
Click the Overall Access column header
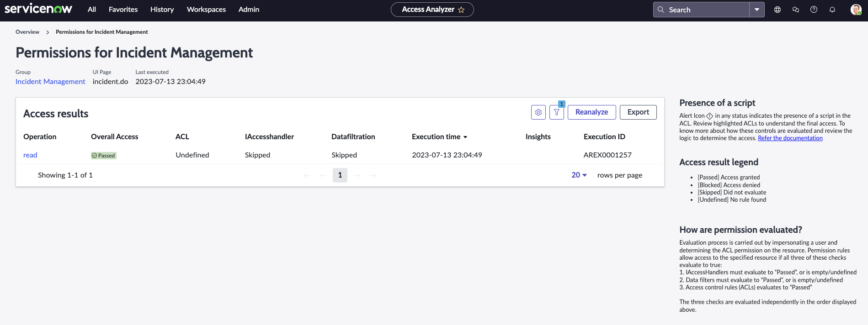(114, 136)
